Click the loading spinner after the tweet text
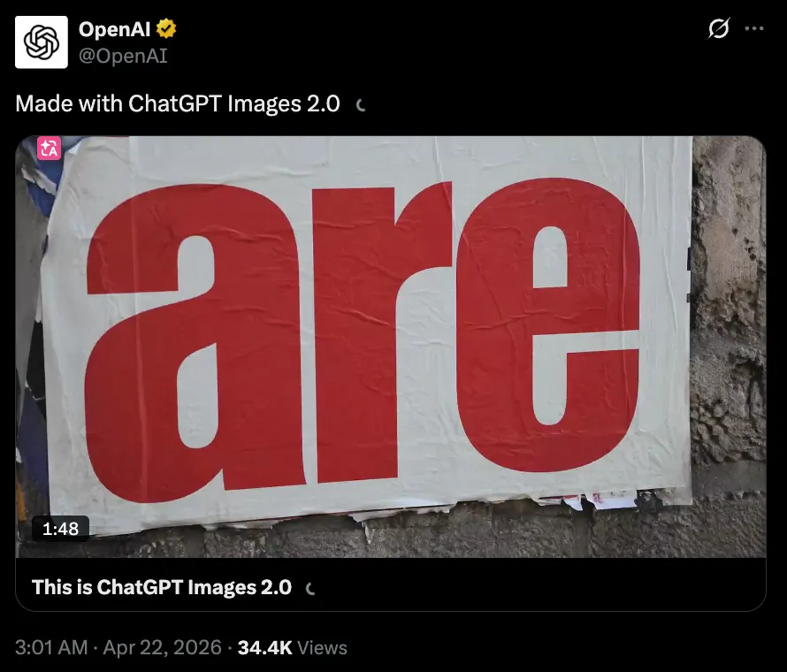 360,105
